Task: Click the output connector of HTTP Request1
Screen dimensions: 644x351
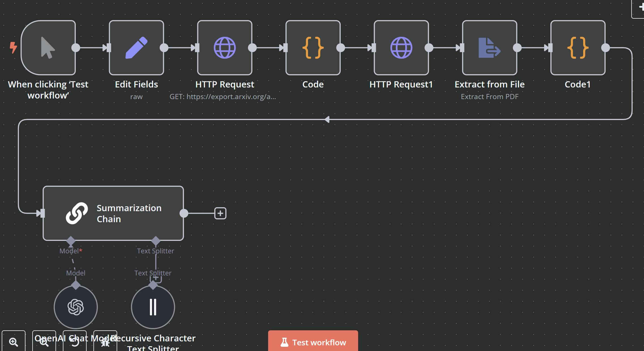Action: point(429,48)
